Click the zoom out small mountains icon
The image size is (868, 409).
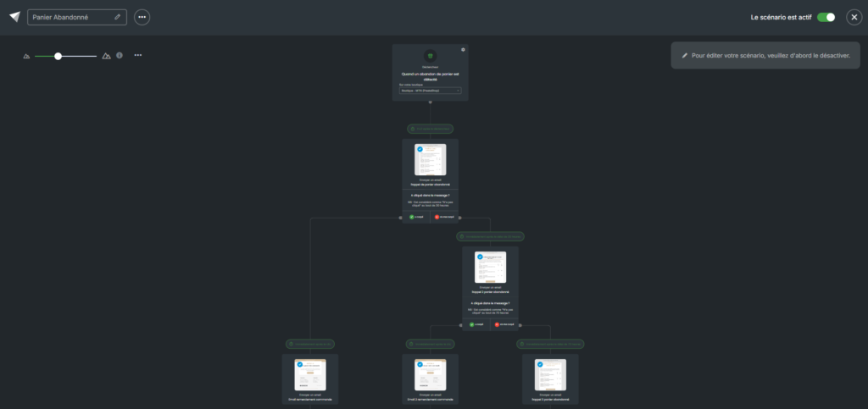click(x=26, y=56)
